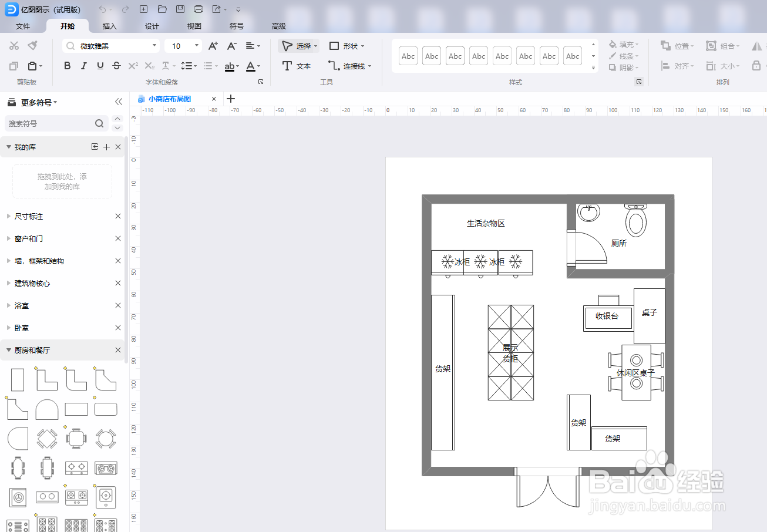The width and height of the screenshot is (767, 532).
Task: Switch to the 高级 Advanced tab
Action: click(x=279, y=26)
